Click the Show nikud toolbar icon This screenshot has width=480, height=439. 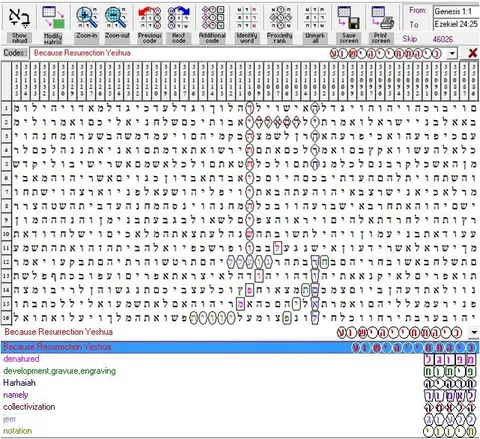[19, 17]
